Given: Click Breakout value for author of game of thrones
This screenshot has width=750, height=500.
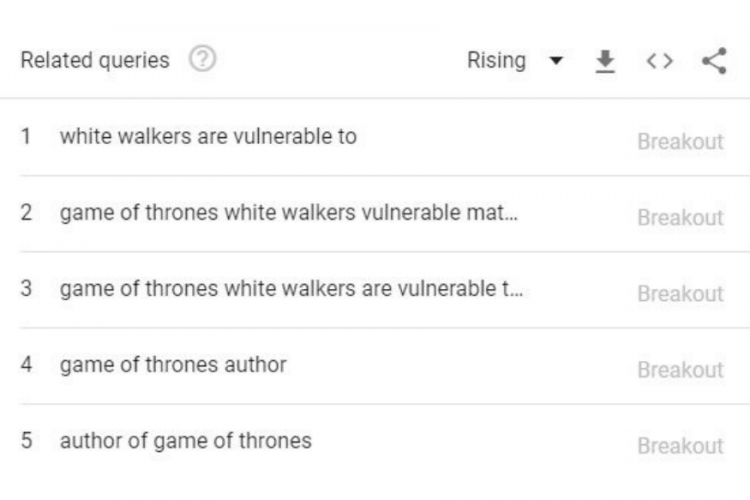Looking at the screenshot, I should (680, 446).
